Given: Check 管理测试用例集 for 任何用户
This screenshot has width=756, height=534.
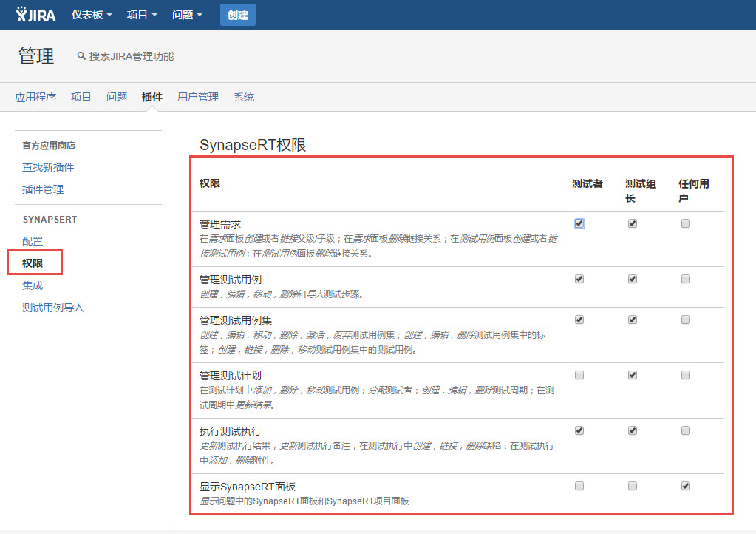Looking at the screenshot, I should point(686,320).
